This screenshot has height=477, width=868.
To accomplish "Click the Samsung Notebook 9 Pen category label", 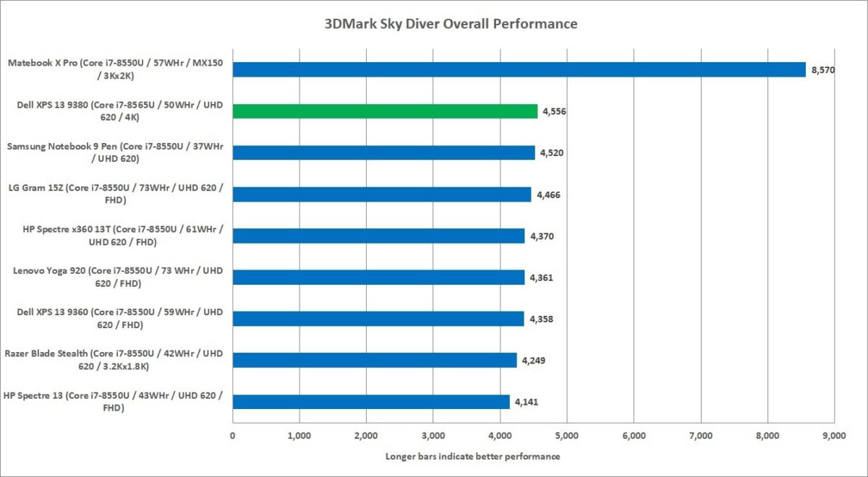I will pyautogui.click(x=115, y=152).
